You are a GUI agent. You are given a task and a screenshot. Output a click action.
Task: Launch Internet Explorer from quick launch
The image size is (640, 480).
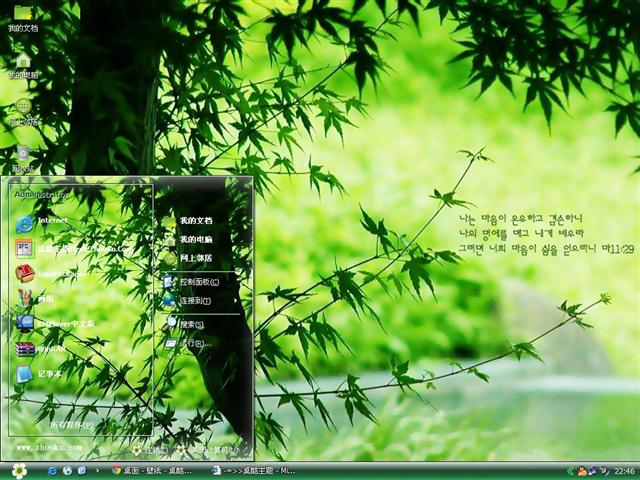click(x=52, y=471)
